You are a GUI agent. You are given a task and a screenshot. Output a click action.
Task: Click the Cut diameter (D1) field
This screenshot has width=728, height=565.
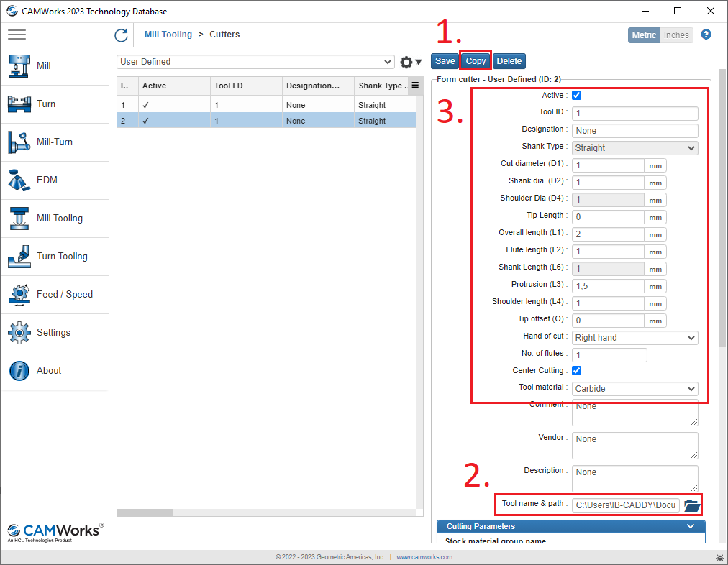tap(608, 165)
